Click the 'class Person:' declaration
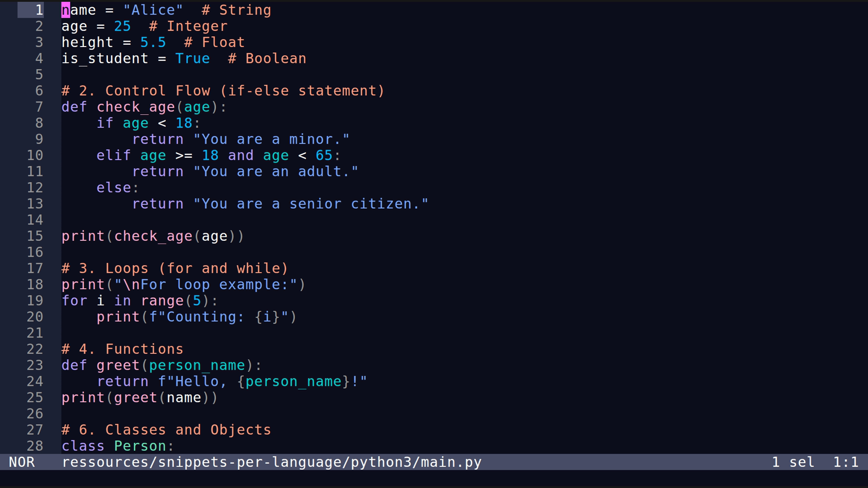The height and width of the screenshot is (488, 868). [117, 446]
